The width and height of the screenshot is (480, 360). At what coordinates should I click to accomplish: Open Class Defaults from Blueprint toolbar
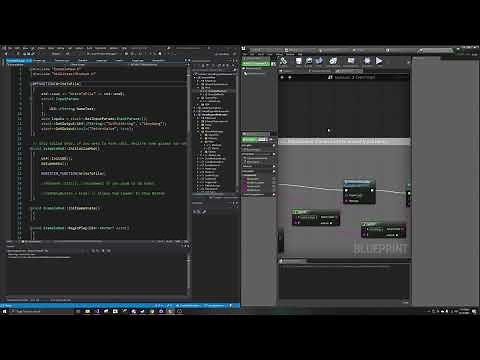[351, 62]
